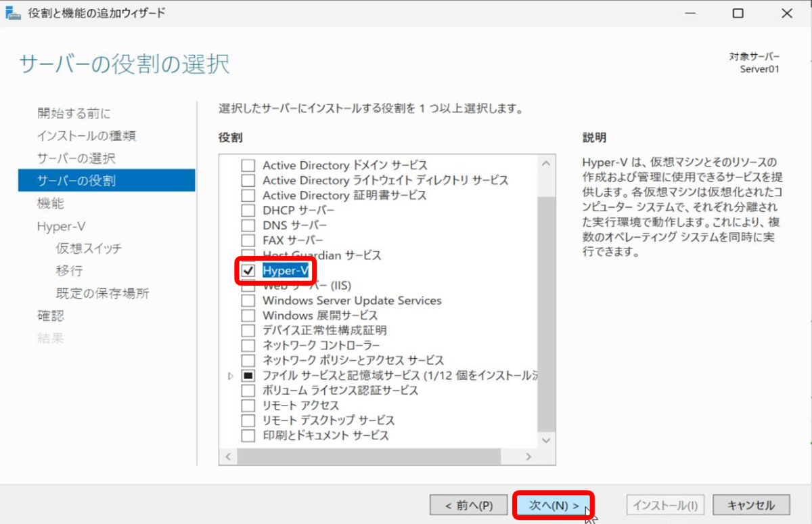Click the キャンセル button
Viewport: 812px width, 524px height.
click(751, 505)
